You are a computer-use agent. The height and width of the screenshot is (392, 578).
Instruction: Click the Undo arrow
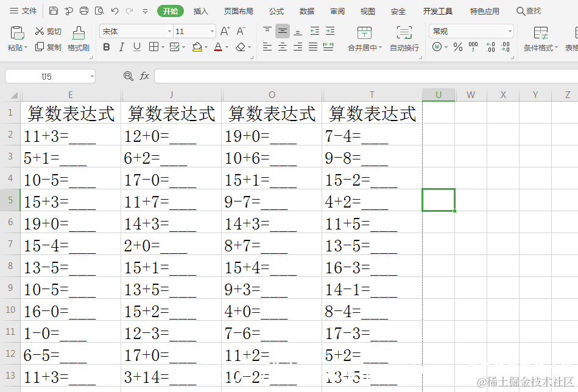(115, 11)
